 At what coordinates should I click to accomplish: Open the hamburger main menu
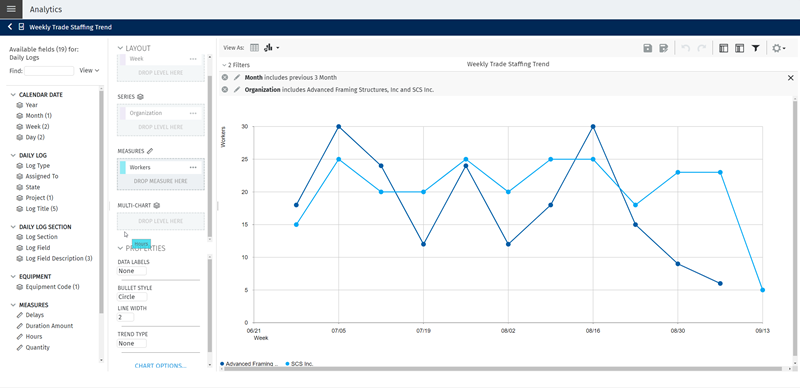[11, 9]
